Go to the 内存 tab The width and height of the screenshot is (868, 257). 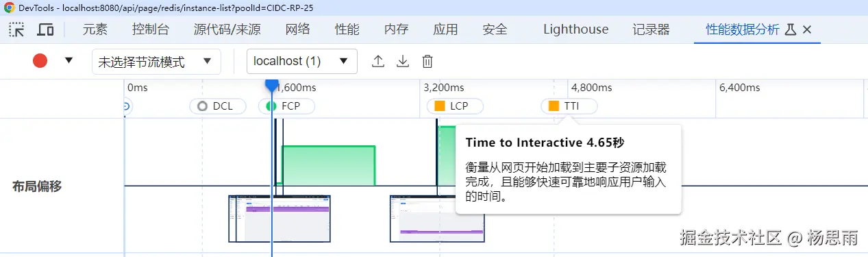point(396,29)
